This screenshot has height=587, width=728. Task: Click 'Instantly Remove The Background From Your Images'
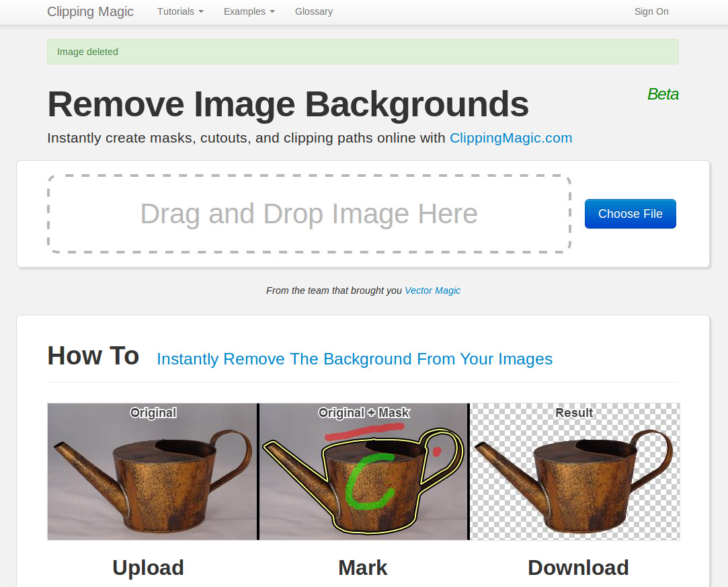coord(355,359)
